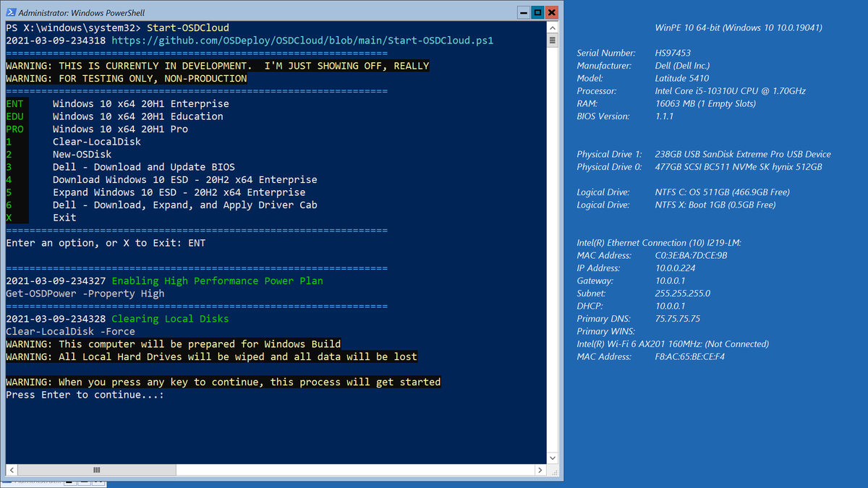Viewport: 868px width, 488px height.
Task: Click the vertical scrollbar up arrow
Action: pyautogui.click(x=553, y=27)
